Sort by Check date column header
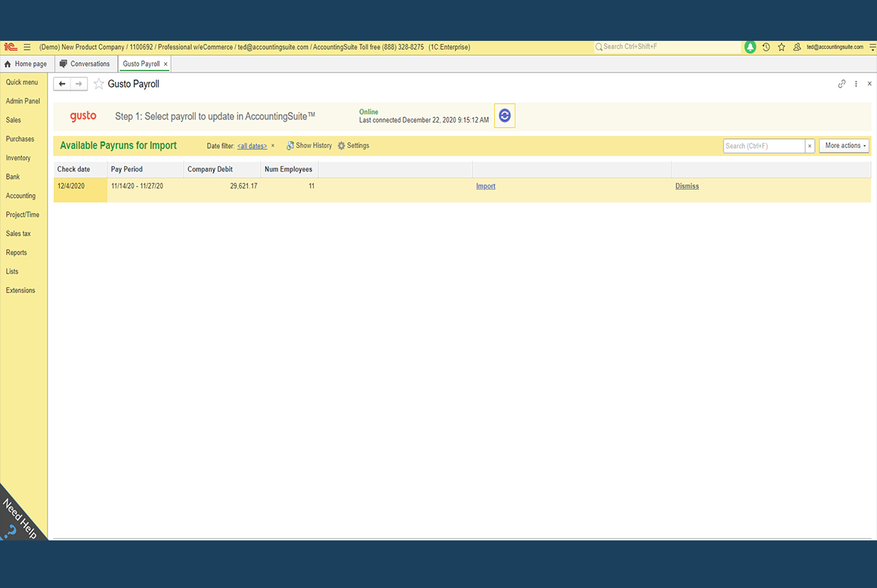Image resolution: width=877 pixels, height=588 pixels. pos(81,169)
